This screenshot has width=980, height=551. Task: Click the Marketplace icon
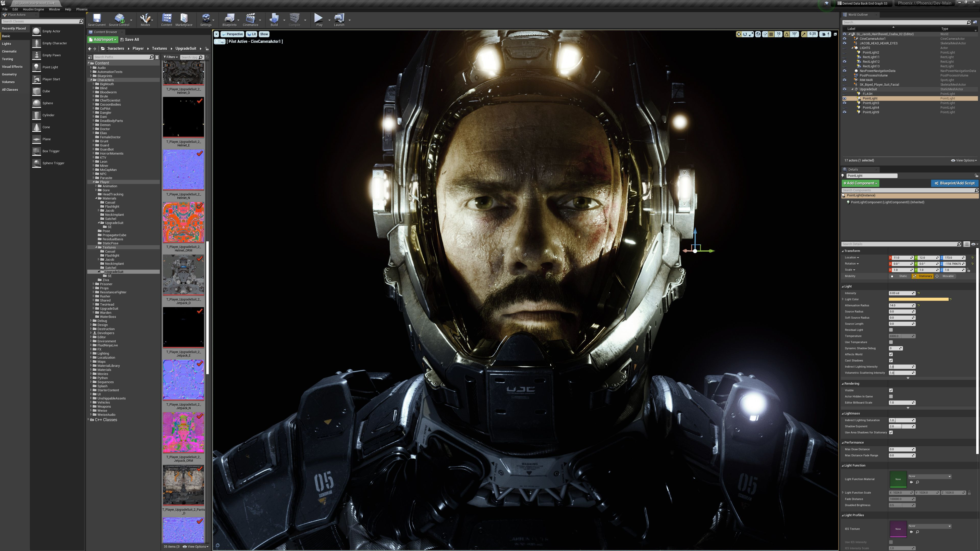click(184, 19)
